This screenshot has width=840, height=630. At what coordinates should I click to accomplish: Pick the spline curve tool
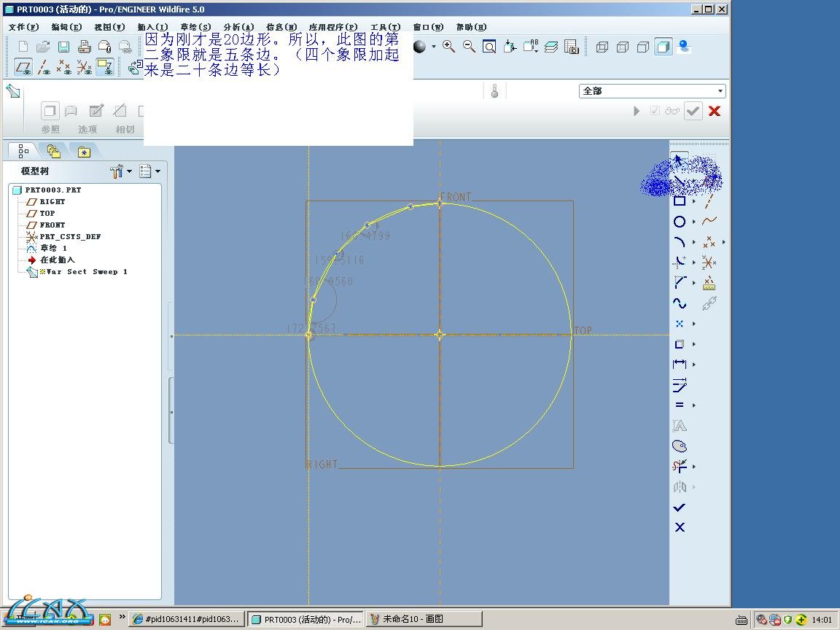coord(680,303)
